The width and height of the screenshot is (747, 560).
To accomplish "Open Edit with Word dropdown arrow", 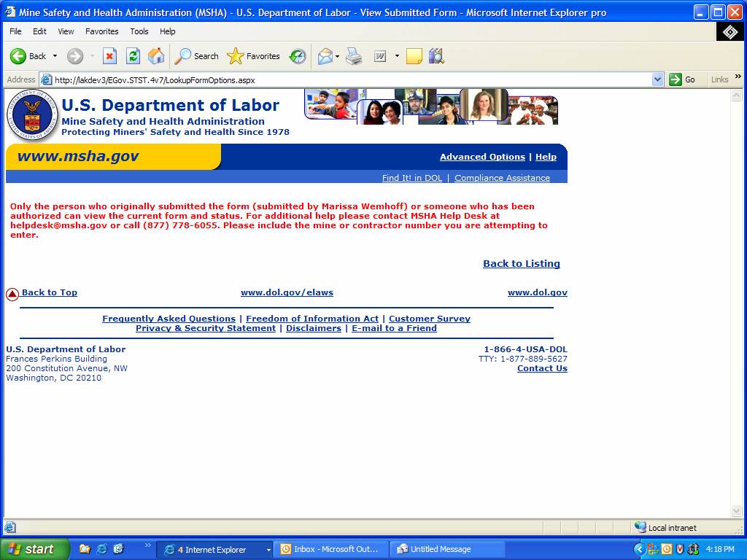I will (397, 56).
